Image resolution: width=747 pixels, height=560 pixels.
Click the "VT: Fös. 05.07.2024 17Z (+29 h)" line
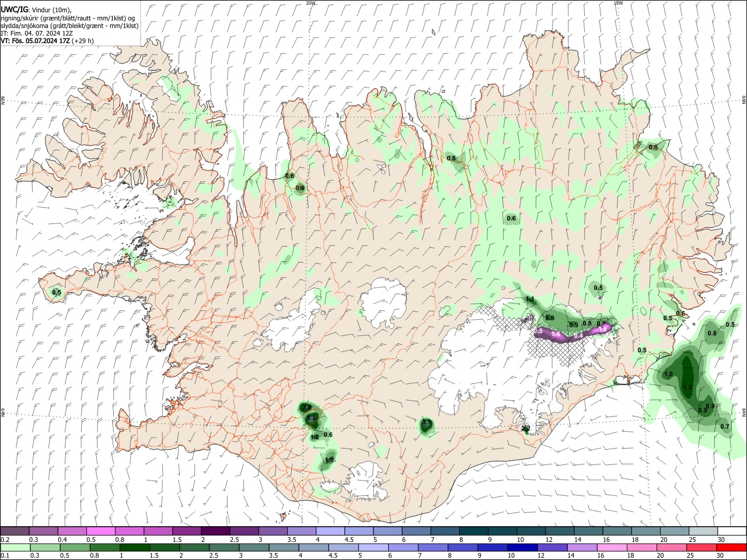click(47, 41)
